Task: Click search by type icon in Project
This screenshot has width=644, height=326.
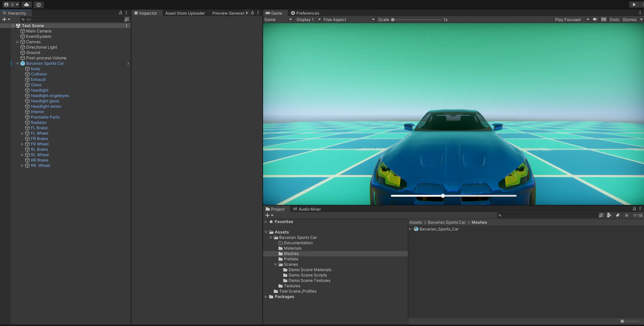Action: point(609,215)
